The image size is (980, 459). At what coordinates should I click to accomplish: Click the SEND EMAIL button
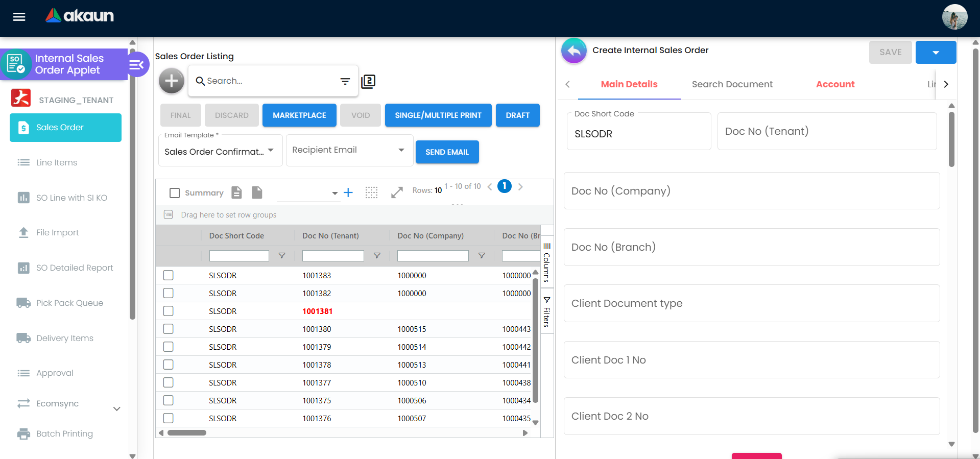coord(447,152)
